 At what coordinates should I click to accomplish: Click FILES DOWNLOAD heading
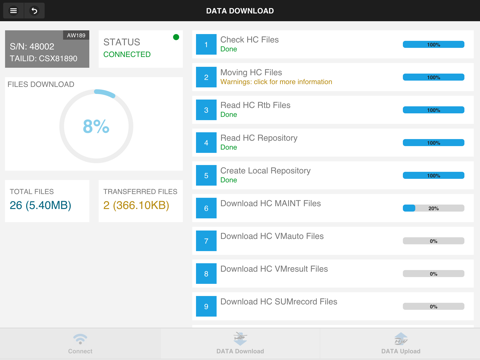pos(41,84)
